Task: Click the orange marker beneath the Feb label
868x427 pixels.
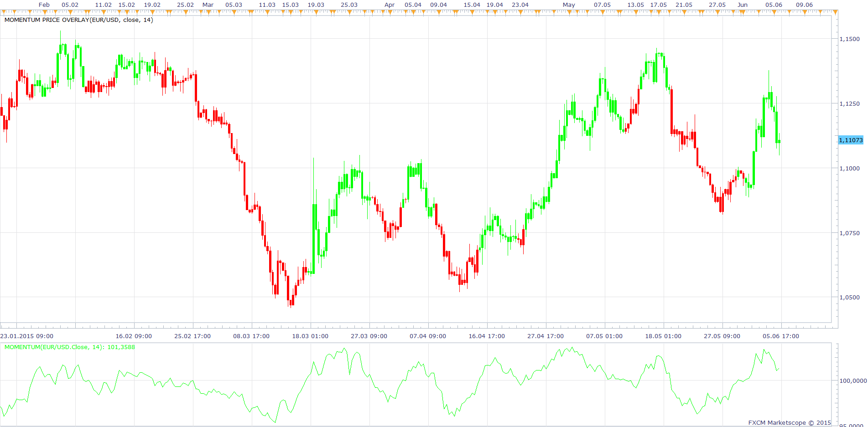Action: tap(45, 12)
